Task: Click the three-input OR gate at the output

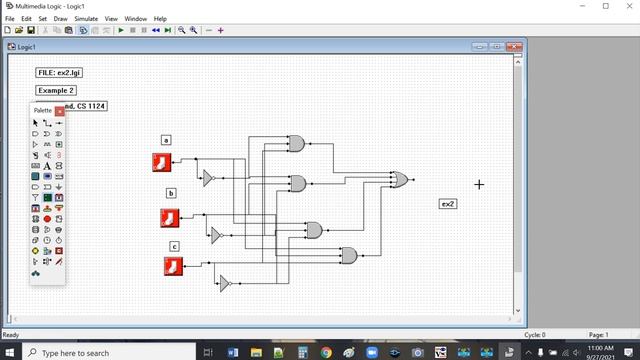Action: click(x=400, y=180)
